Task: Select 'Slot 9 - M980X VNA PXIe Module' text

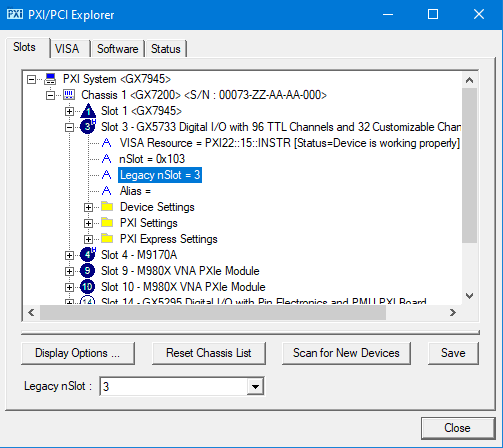Action: [180, 271]
